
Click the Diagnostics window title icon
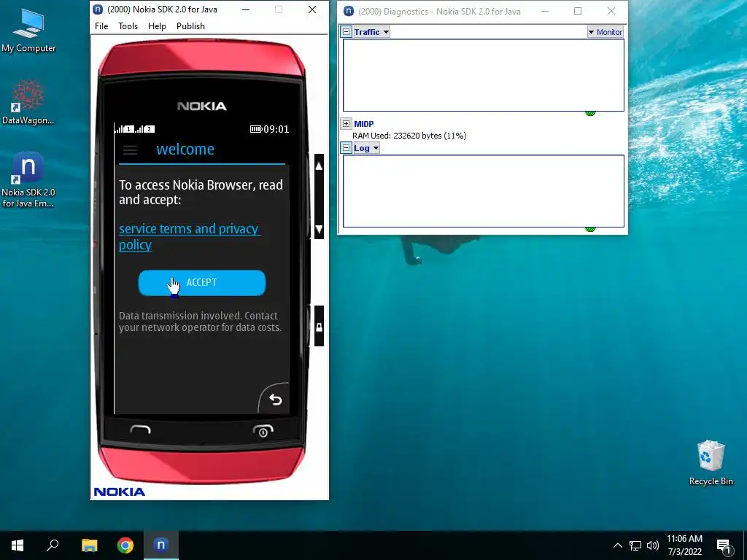[349, 11]
